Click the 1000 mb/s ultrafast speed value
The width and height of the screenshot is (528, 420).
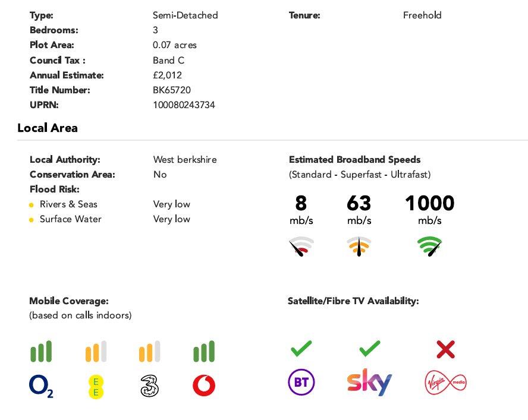click(x=429, y=204)
